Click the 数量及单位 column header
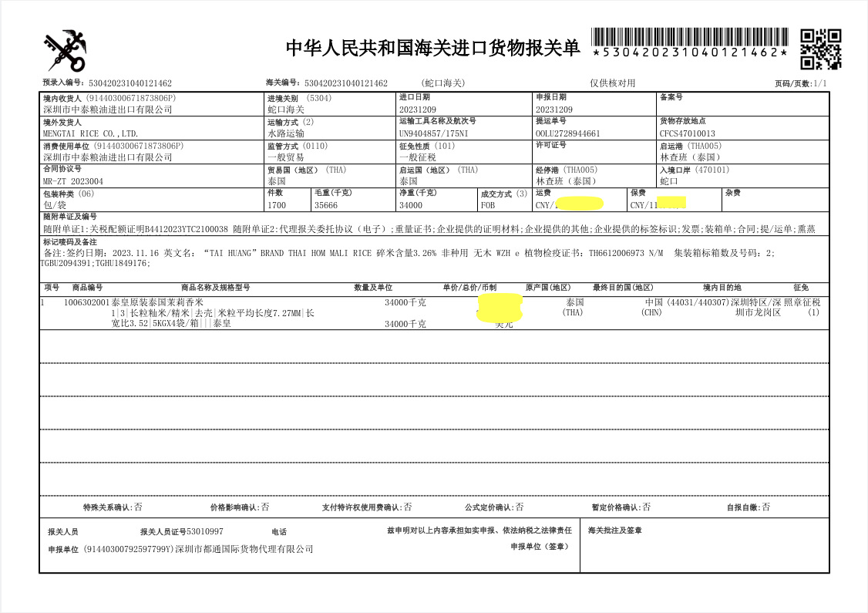 point(373,288)
